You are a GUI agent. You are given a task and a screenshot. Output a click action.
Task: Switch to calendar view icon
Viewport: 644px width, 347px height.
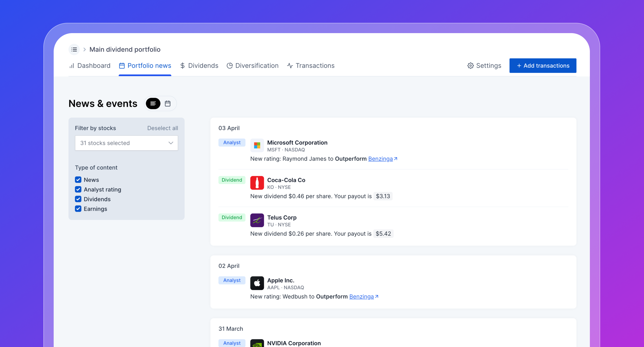coord(168,104)
